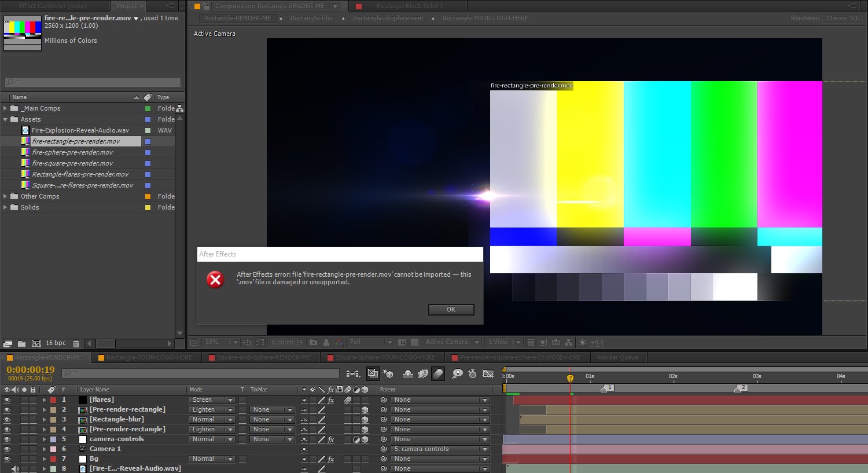The width and height of the screenshot is (868, 473).
Task: Toggle the transparency grid in viewer
Action: coord(414,342)
